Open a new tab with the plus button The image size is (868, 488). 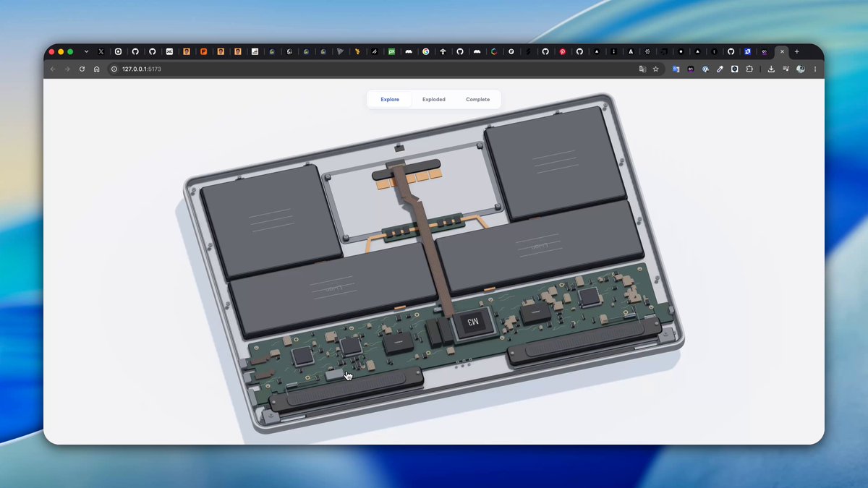[797, 51]
